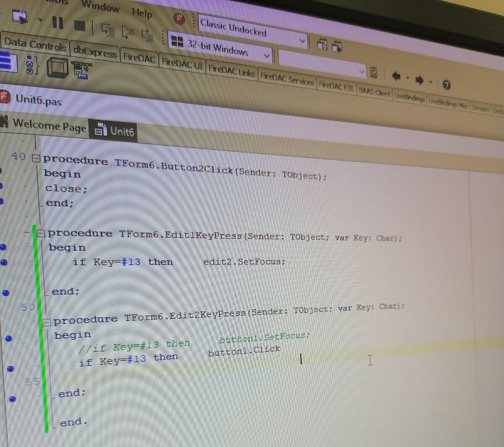Switch to the Welcome Page tab

click(x=43, y=125)
